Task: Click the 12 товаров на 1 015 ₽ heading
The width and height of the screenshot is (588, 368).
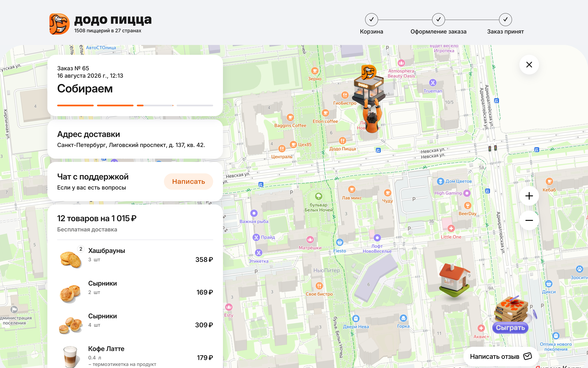Action: coord(97,218)
